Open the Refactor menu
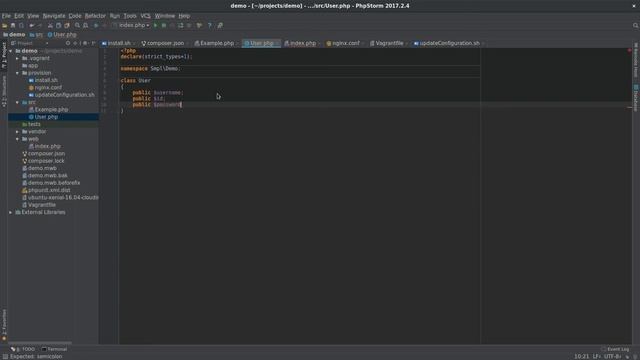Viewport: 640px width, 360px height. (95, 16)
